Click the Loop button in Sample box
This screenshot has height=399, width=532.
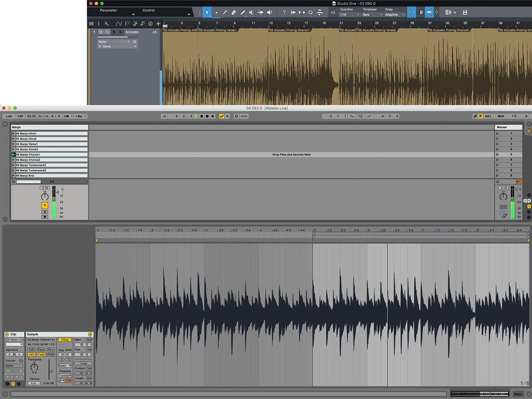(83, 363)
